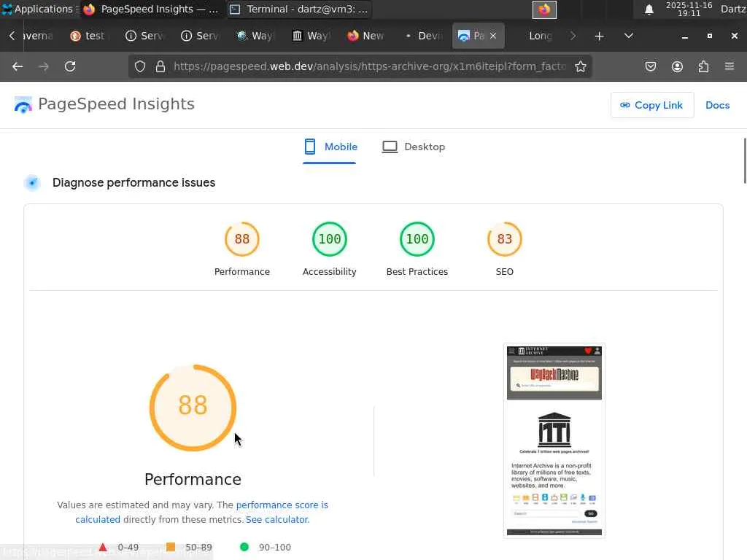Click the notification bell in system panel
Image resolution: width=747 pixels, height=560 pixels.
click(649, 9)
